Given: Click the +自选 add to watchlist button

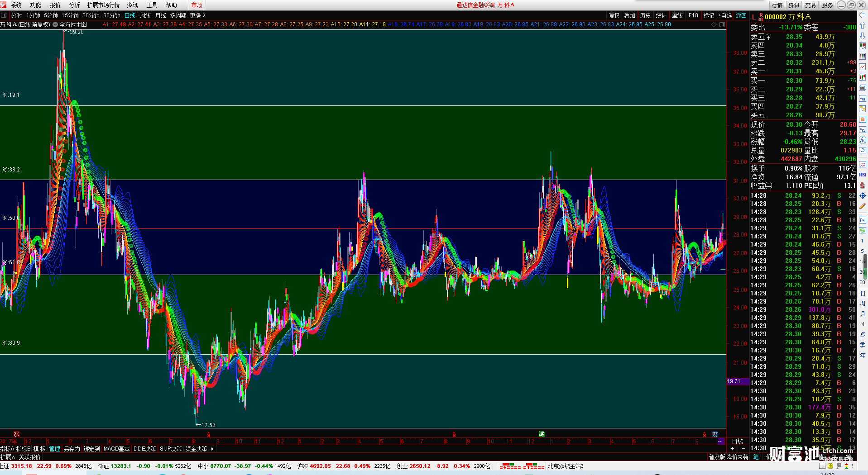Looking at the screenshot, I should (x=725, y=15).
